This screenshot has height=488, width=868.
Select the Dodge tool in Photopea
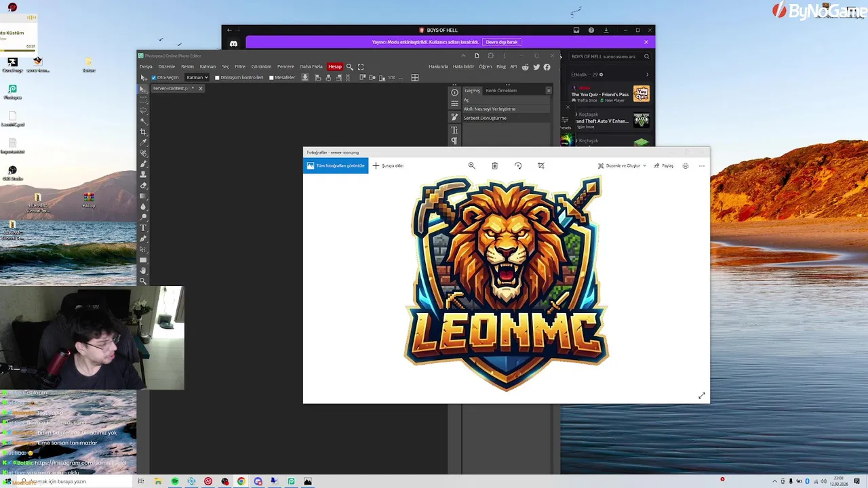click(143, 217)
